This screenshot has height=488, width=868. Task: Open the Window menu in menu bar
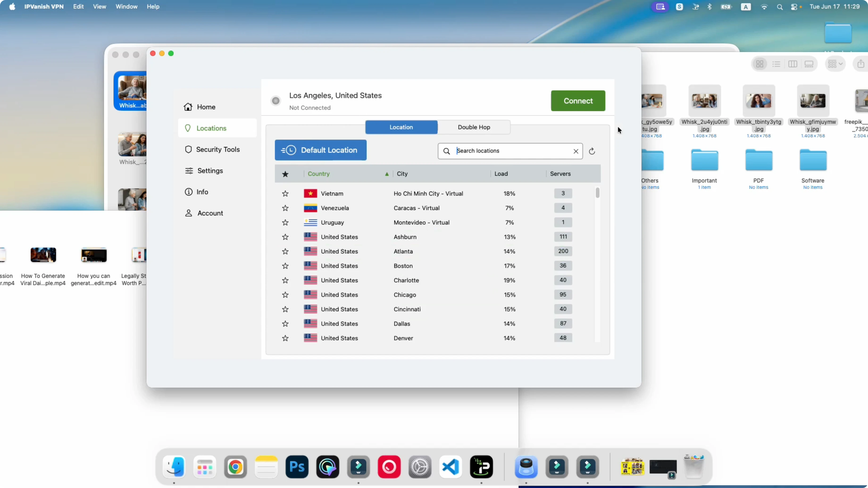(126, 7)
